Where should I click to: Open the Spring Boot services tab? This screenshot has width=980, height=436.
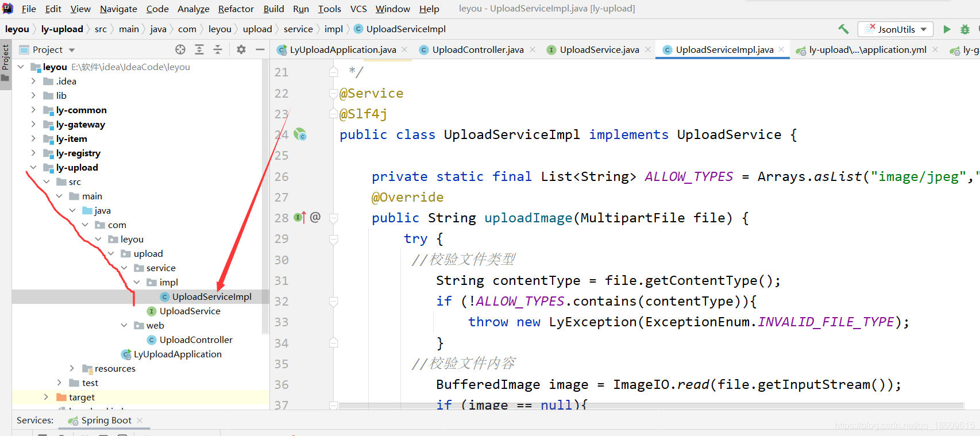click(x=106, y=420)
